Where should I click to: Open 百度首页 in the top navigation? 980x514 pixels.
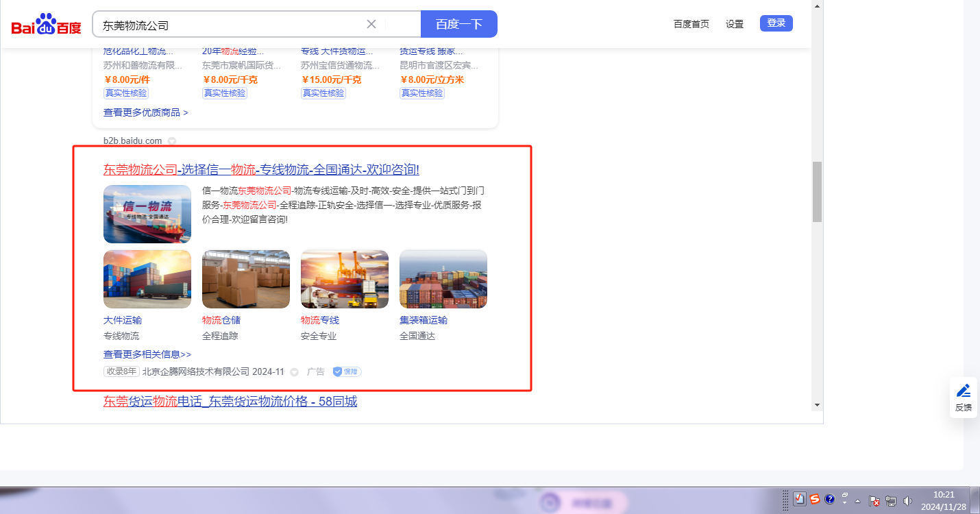click(691, 24)
